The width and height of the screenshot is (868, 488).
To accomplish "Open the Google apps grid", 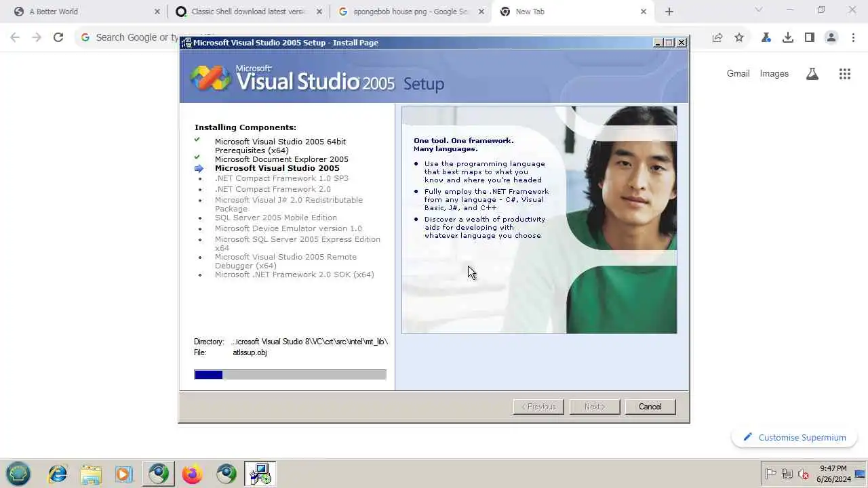I will pos(845,74).
